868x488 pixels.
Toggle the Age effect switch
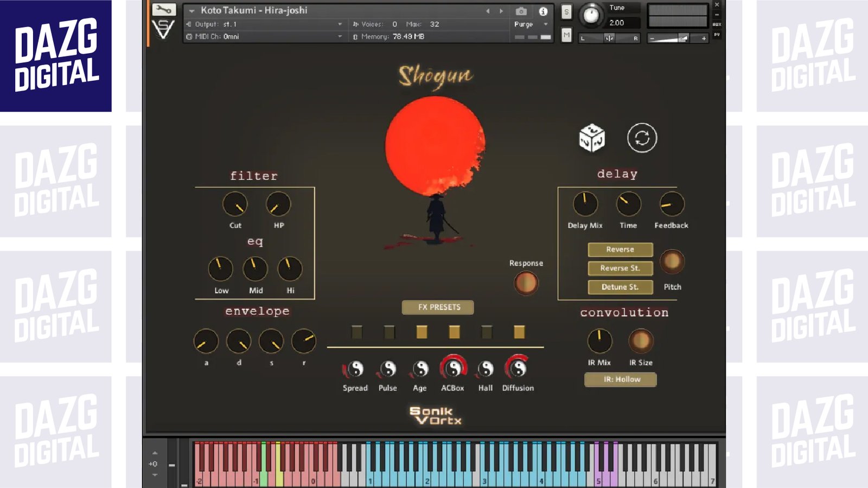422,332
